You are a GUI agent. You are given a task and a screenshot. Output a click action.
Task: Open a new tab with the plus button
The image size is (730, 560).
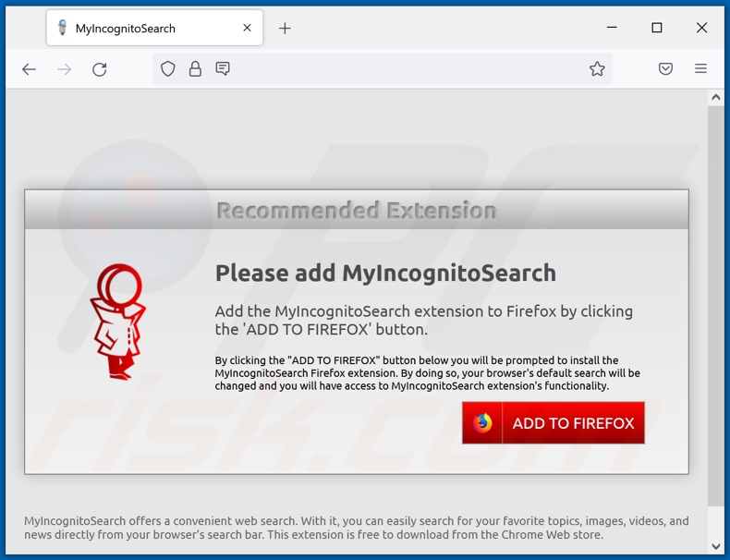pos(285,29)
